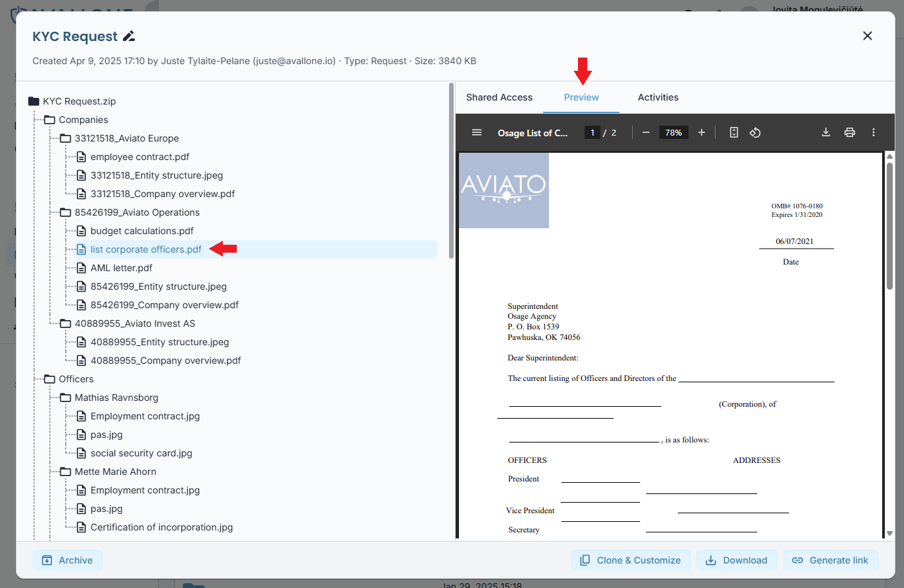Click the Officers folder icon
Viewport: 904px width, 588px height.
pyautogui.click(x=50, y=379)
